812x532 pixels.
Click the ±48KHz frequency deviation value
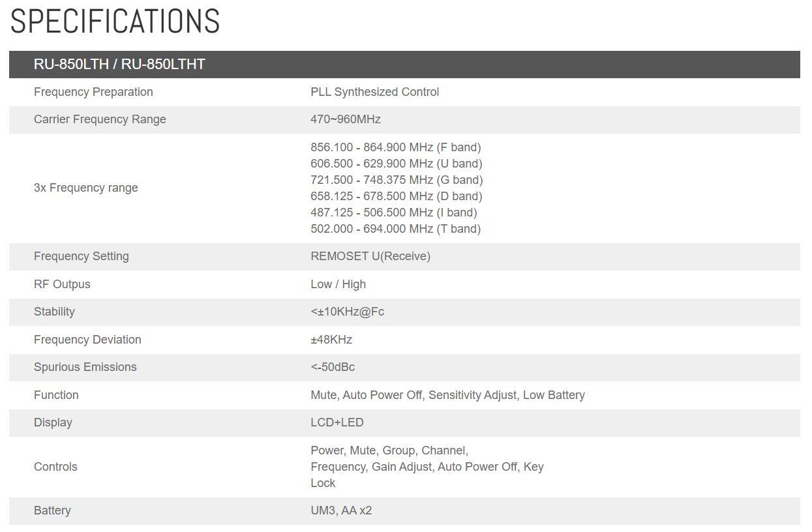pos(331,340)
